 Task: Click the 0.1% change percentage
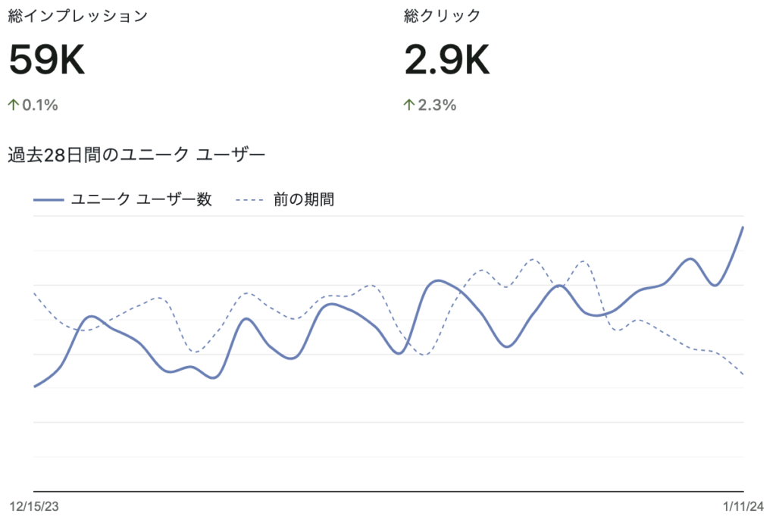(40, 105)
